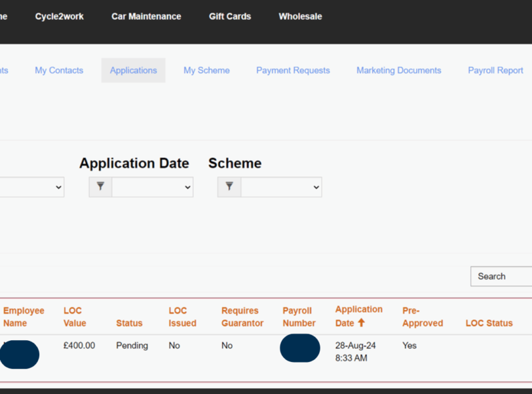View the Payroll Report tab
532x394 pixels.
click(x=495, y=70)
